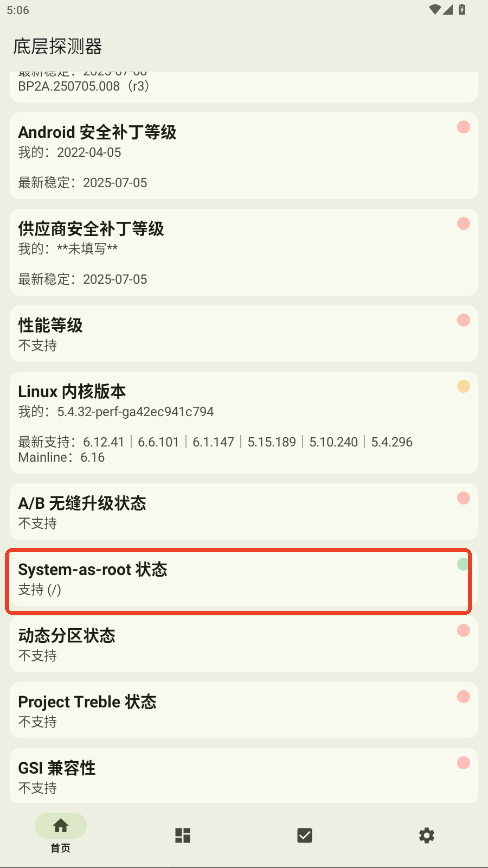This screenshot has width=488, height=868.
Task: Open the checkbox checklist tab icon
Action: [304, 835]
